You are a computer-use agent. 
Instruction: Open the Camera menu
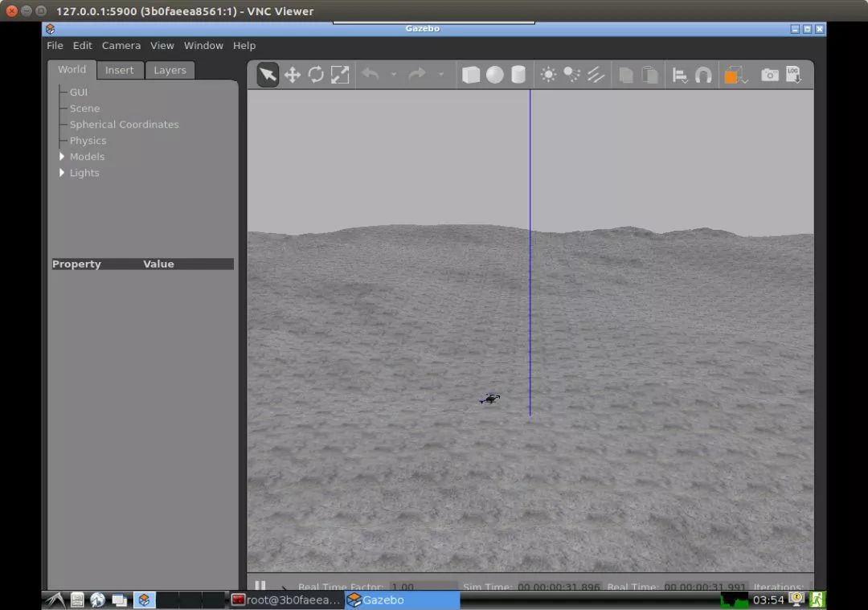[121, 46]
